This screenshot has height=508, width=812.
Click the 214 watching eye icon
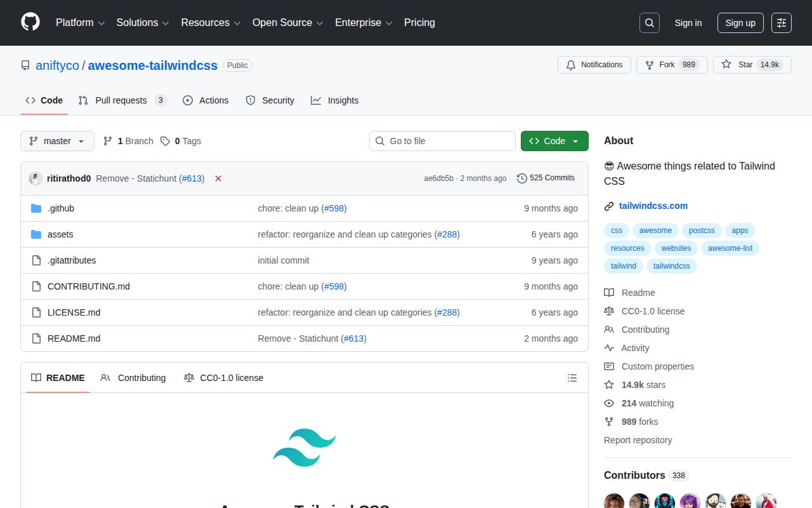(609, 403)
